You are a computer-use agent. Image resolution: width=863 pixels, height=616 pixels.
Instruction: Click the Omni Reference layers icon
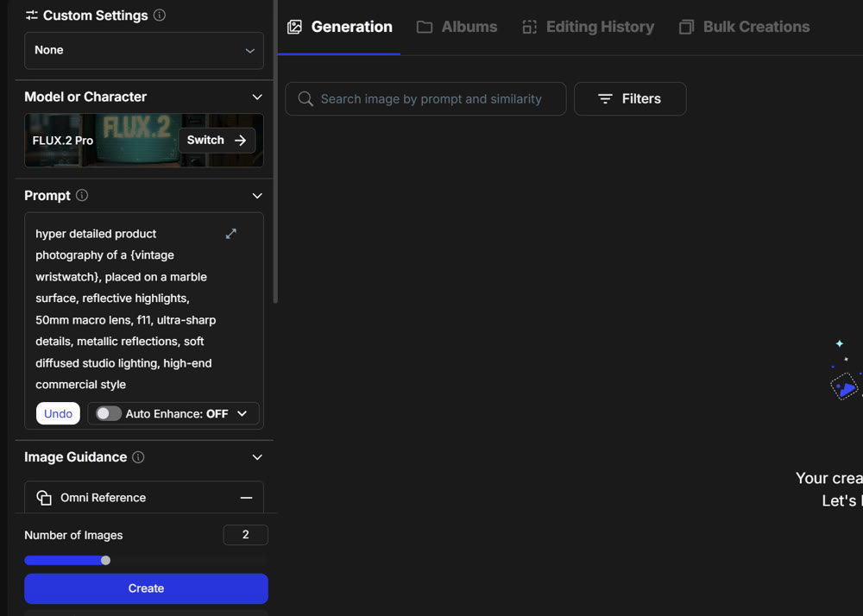tap(44, 498)
